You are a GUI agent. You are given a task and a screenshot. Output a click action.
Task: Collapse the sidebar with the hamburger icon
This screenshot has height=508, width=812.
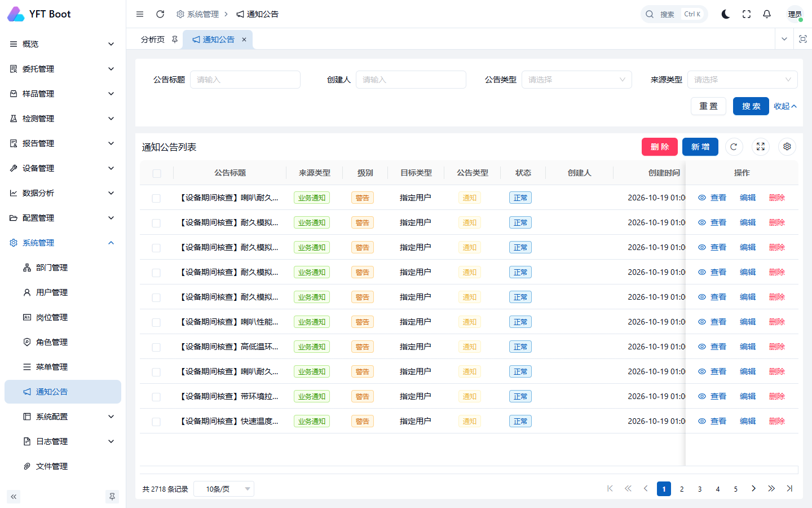[140, 14]
